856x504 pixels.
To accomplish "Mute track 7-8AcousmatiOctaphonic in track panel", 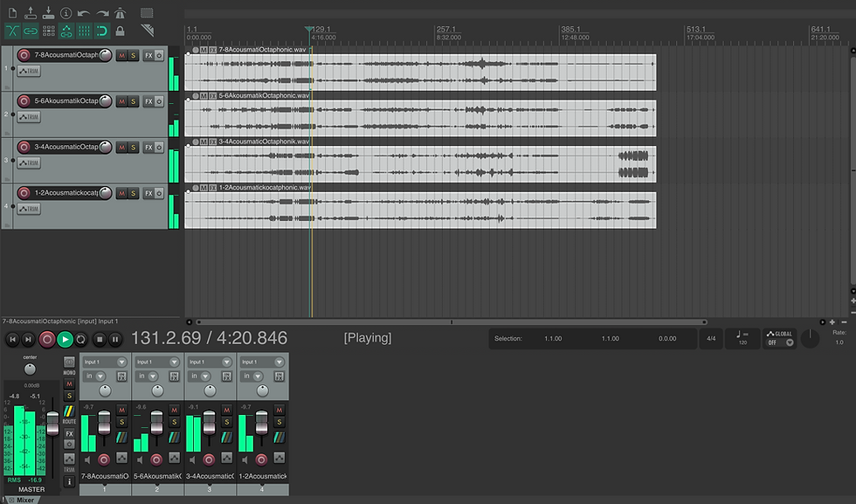I will [121, 56].
